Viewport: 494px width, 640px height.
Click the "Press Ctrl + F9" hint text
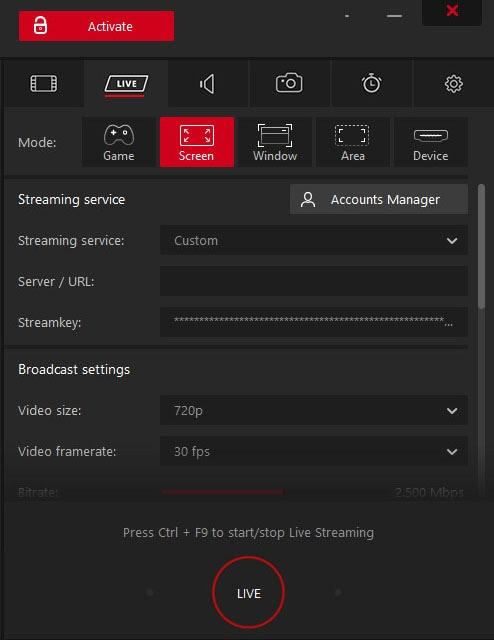point(248,533)
